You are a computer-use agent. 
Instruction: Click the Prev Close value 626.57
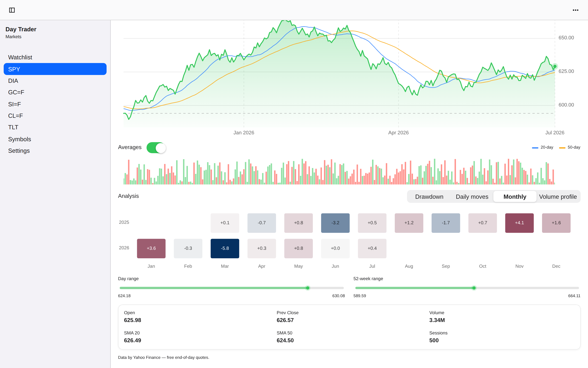285,320
